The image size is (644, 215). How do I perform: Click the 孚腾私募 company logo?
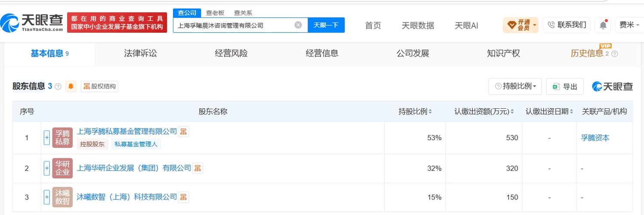coord(62,138)
